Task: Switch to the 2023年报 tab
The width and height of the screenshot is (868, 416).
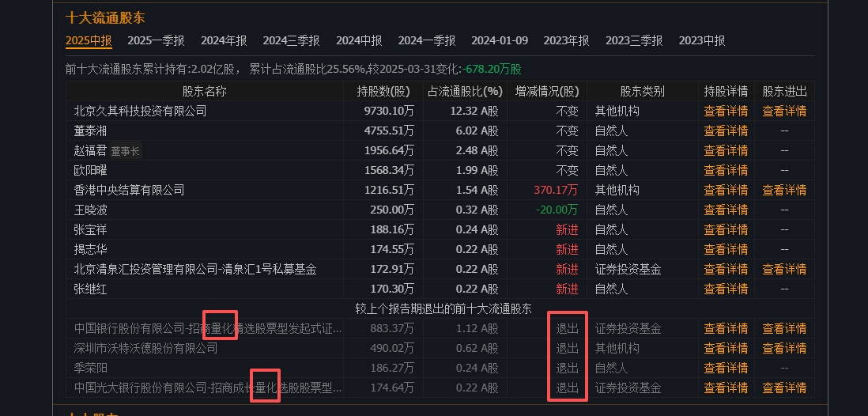Action: [566, 40]
